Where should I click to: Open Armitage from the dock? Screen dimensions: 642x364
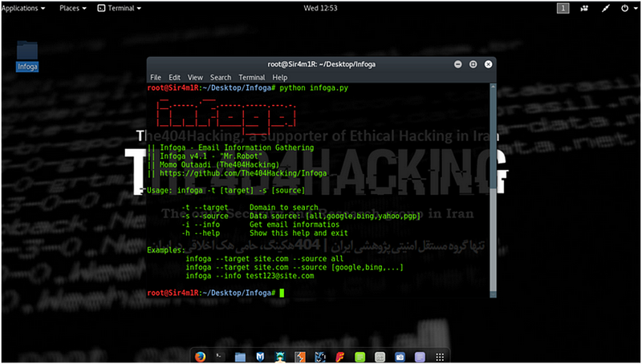[x=280, y=357]
